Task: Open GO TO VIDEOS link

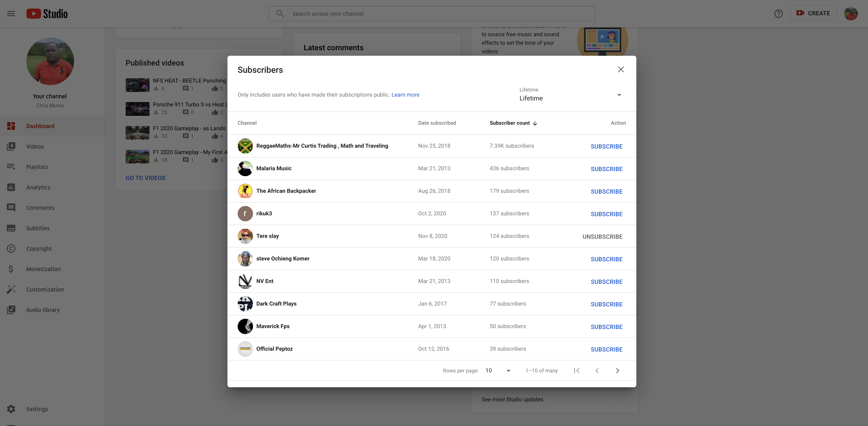Action: [x=146, y=178]
